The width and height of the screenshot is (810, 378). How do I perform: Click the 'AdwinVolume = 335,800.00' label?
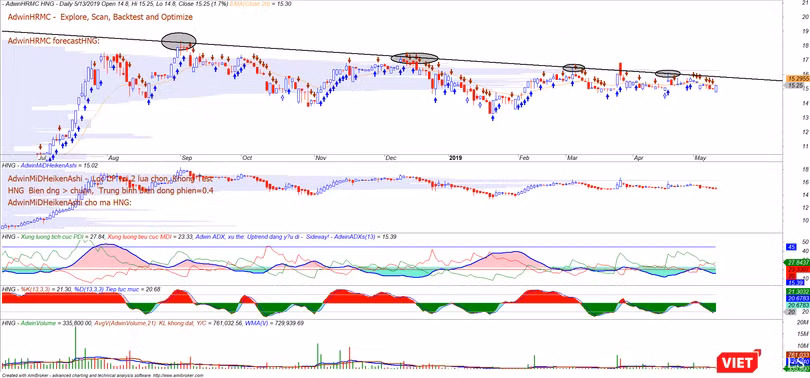coord(55,323)
